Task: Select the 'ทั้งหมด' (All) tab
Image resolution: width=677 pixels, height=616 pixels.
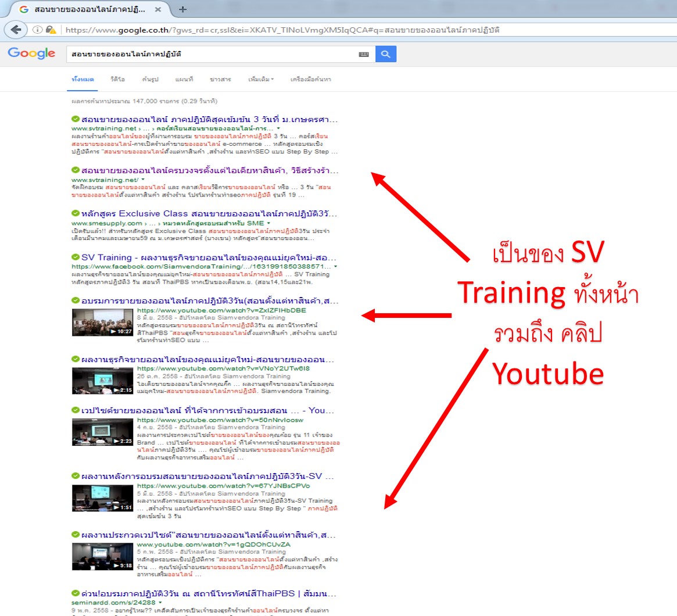Action: pyautogui.click(x=83, y=80)
